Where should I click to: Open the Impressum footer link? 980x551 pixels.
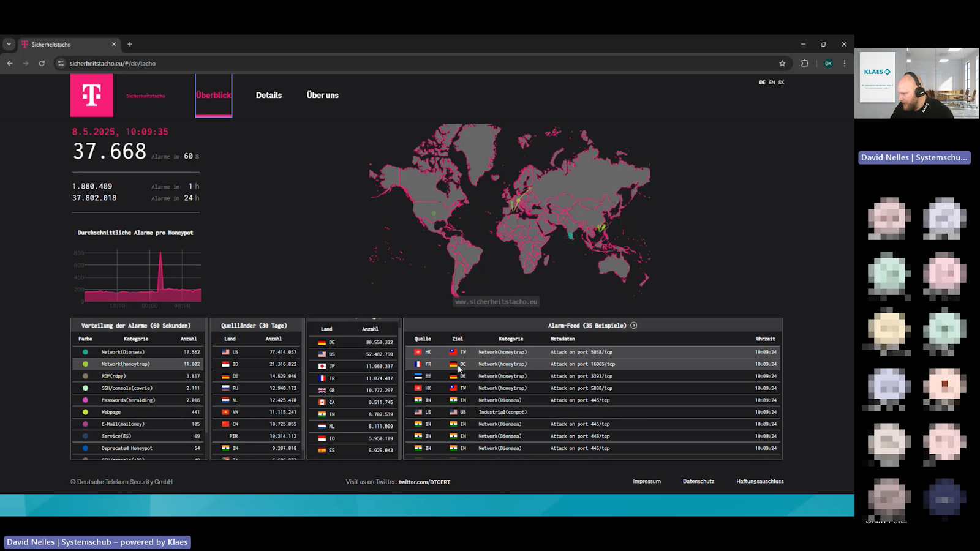click(646, 482)
